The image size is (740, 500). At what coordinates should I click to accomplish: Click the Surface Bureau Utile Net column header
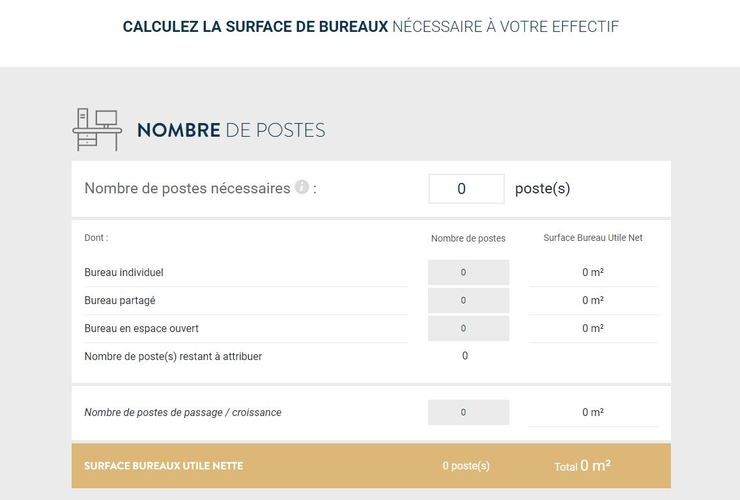(x=593, y=237)
